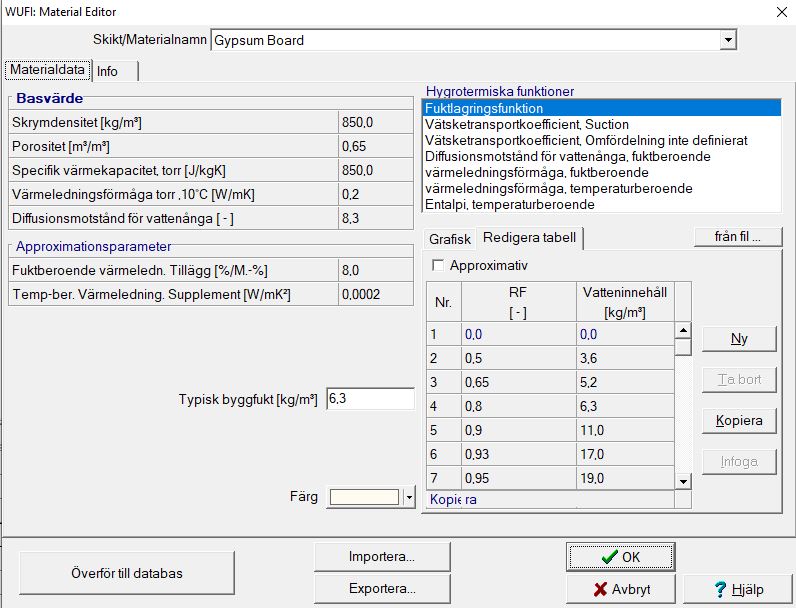
Task: Click the RF cell 0,0 in row 1
Action: click(x=518, y=334)
